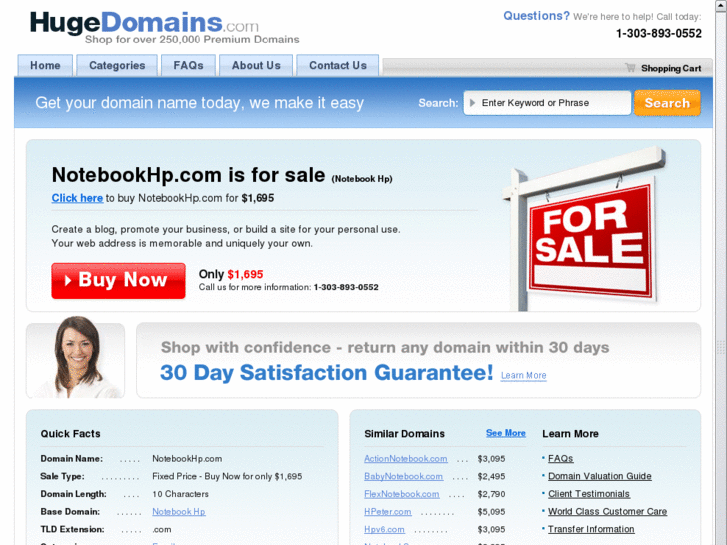This screenshot has width=727, height=545.
Task: Open the About Us tab
Action: [x=256, y=65]
